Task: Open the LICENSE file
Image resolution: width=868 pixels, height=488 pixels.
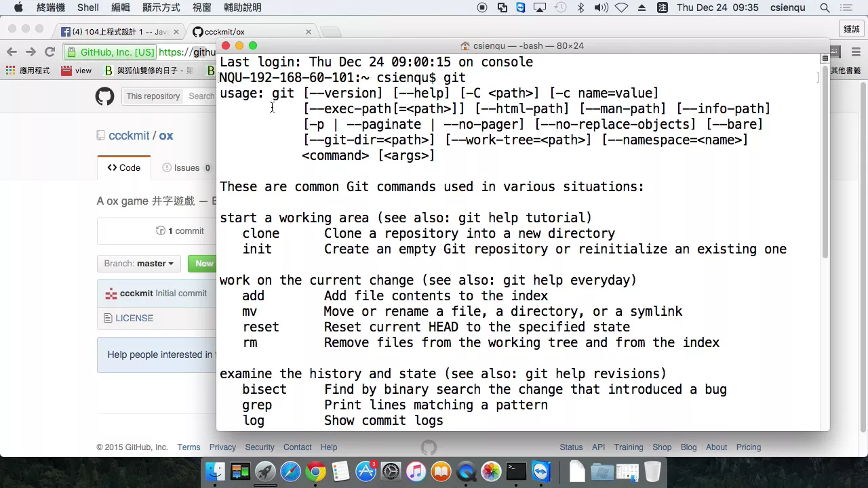Action: pos(134,318)
